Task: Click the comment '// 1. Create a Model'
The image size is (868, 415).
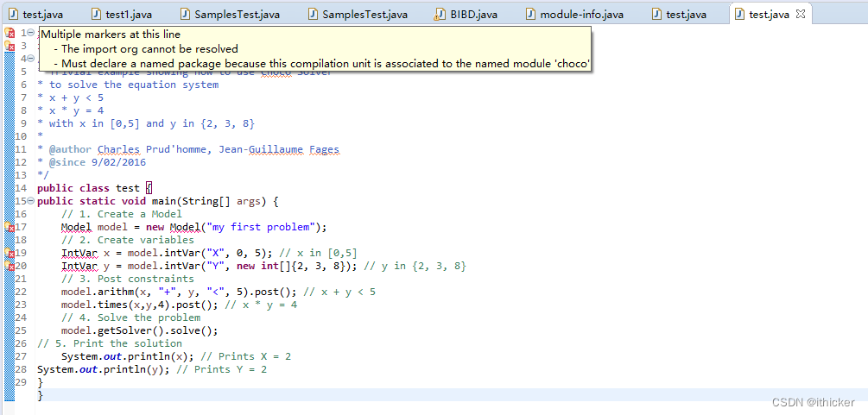Action: coord(121,214)
